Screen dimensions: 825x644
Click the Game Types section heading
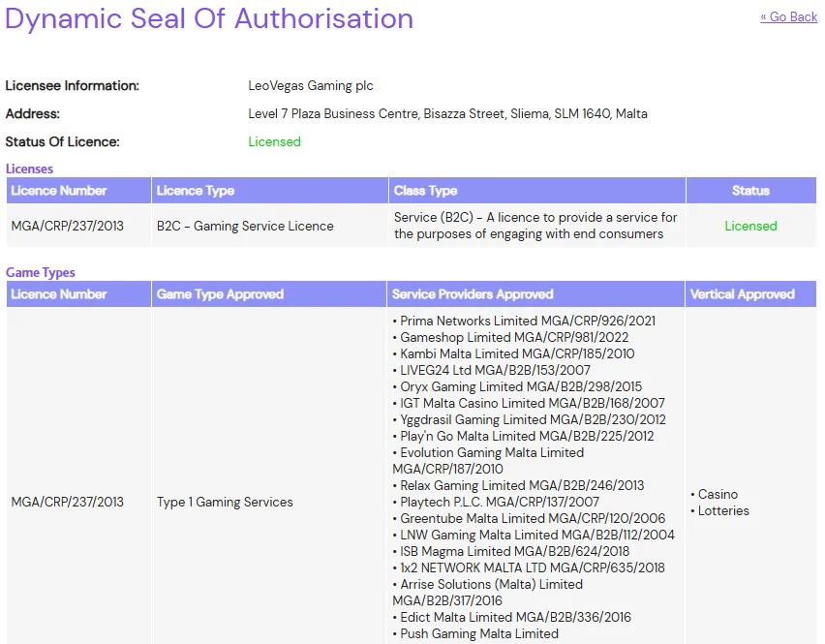(x=41, y=272)
